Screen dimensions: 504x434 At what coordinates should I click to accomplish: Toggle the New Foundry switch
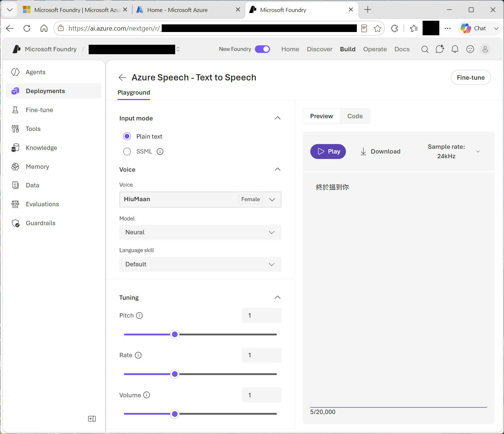click(x=262, y=49)
